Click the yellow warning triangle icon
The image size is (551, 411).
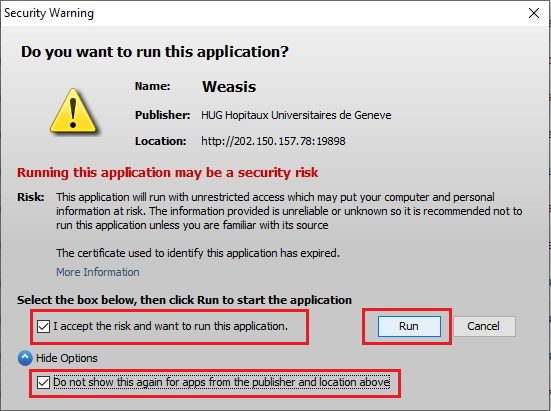point(73,111)
